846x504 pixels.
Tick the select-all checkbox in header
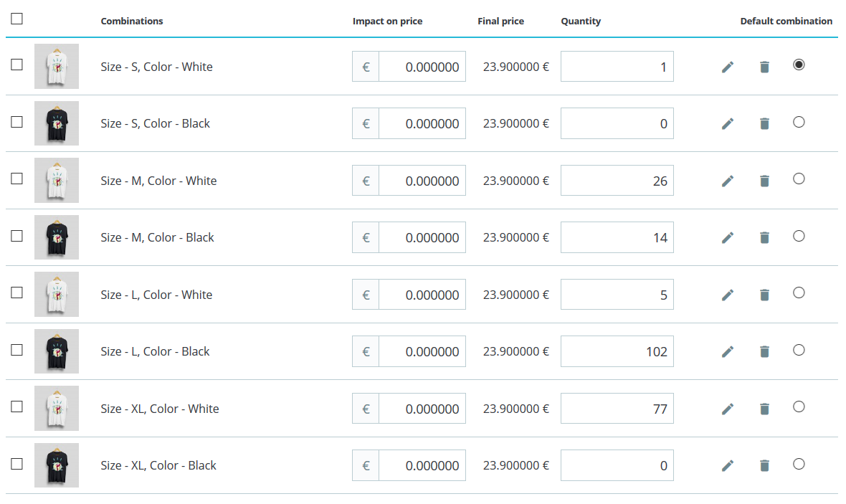17,19
